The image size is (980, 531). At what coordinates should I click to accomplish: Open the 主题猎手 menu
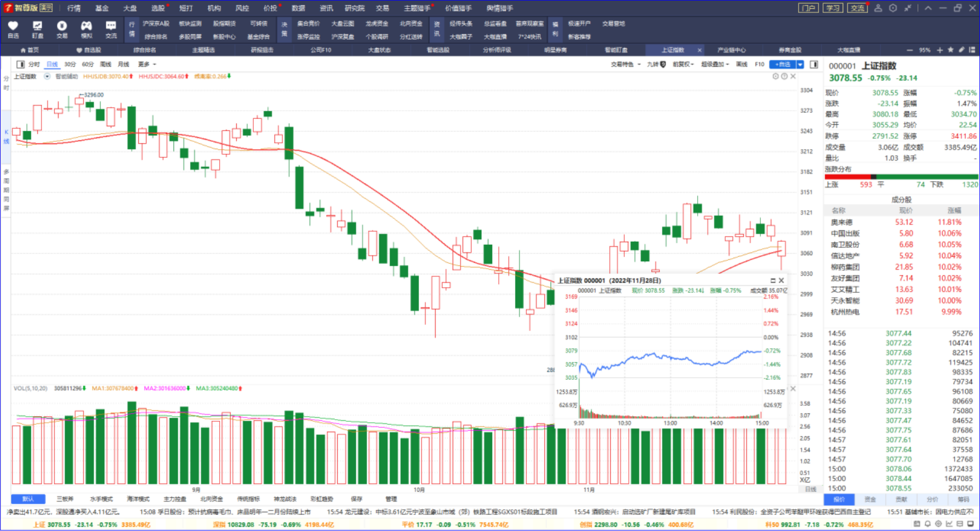point(417,8)
